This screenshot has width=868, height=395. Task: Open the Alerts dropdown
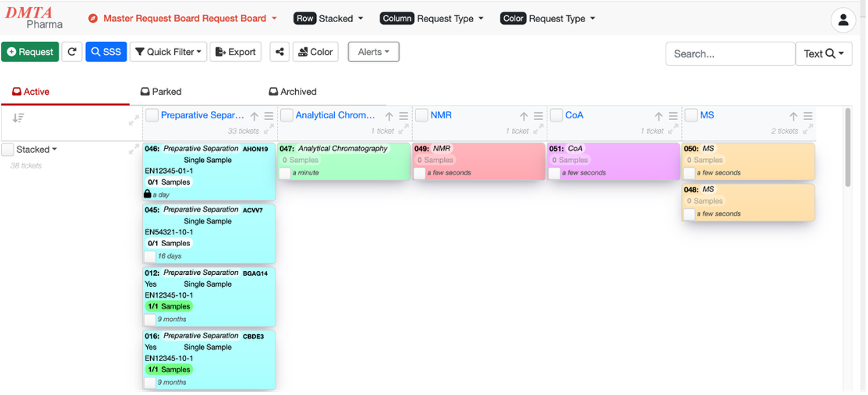click(374, 52)
